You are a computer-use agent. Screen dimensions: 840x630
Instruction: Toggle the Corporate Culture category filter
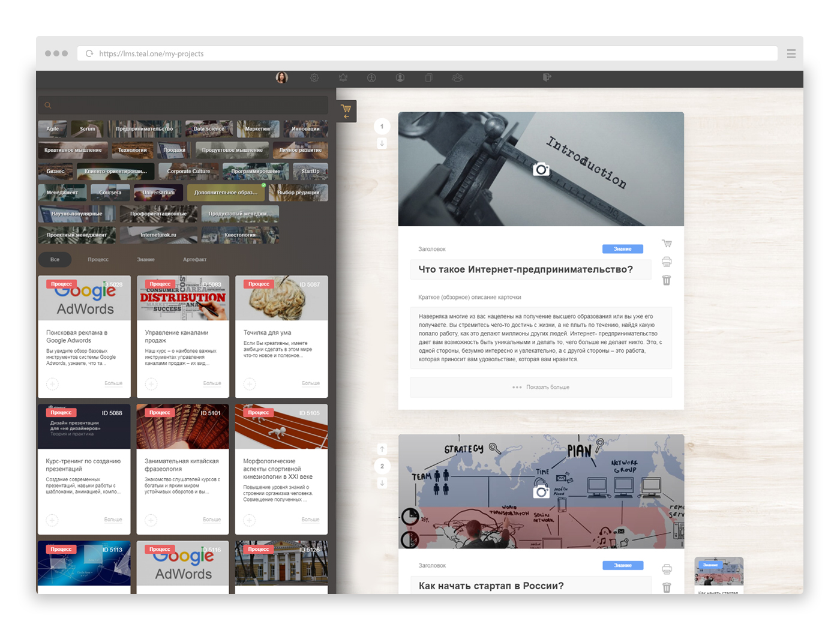[188, 171]
